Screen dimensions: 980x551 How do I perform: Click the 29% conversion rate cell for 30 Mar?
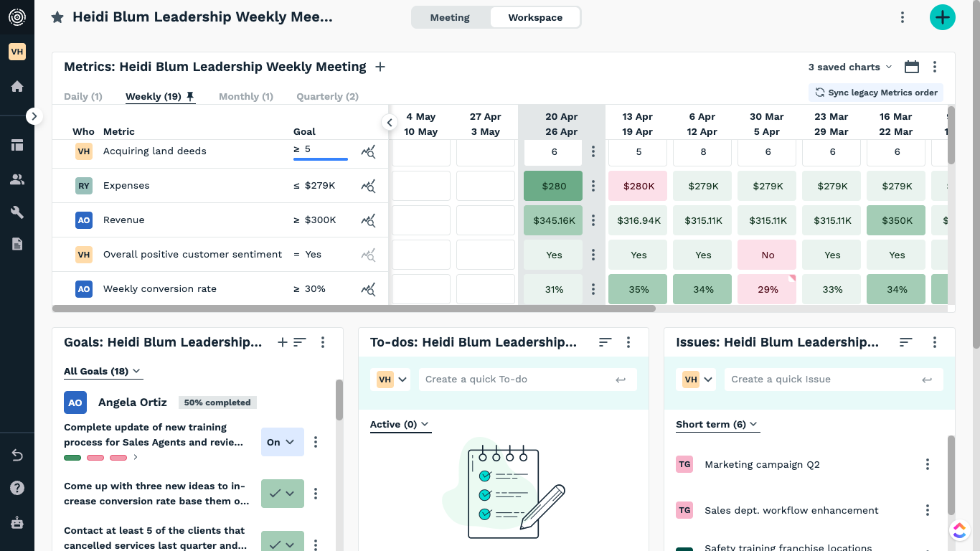point(768,289)
